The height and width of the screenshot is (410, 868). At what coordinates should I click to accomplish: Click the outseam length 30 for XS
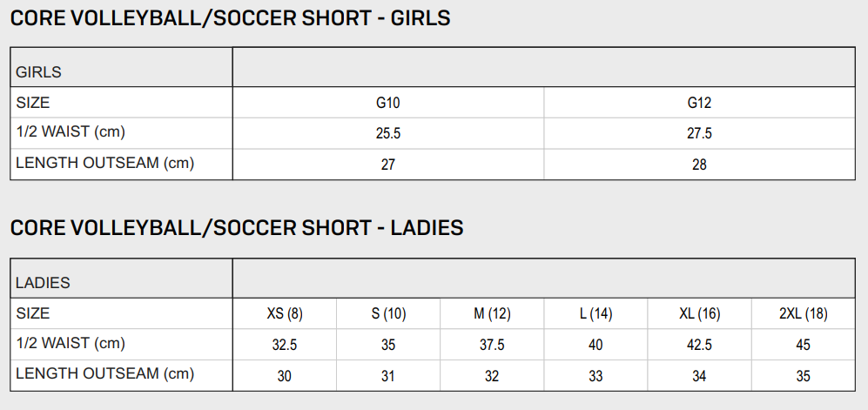point(285,376)
